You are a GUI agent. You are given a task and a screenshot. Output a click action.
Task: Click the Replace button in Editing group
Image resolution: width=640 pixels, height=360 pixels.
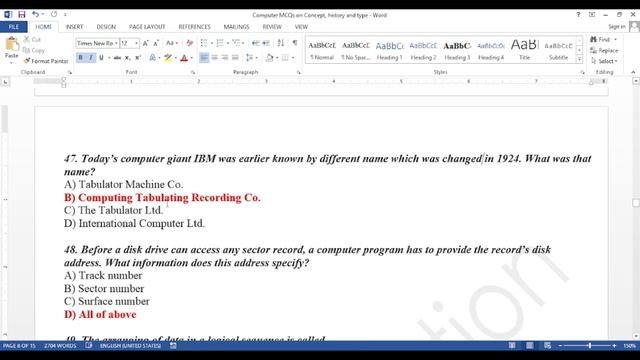[604, 50]
